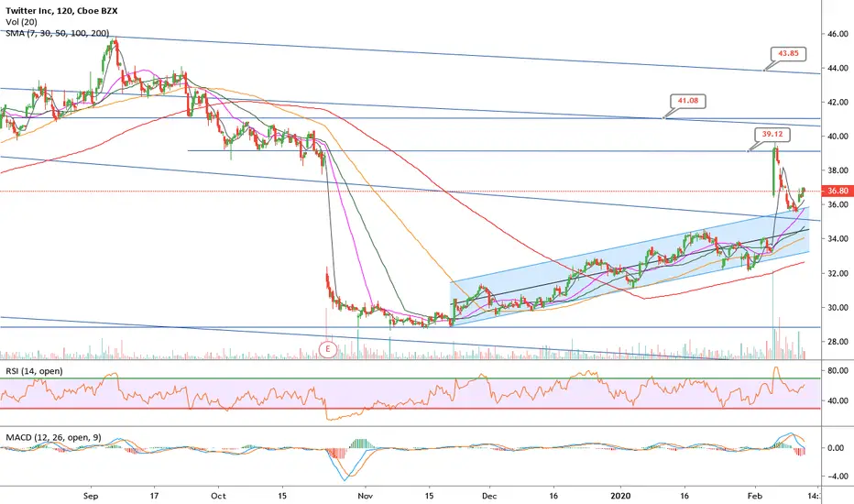Image resolution: width=854 pixels, height=504 pixels.
Task: Click the 44.00 price axis label
Action: [838, 68]
